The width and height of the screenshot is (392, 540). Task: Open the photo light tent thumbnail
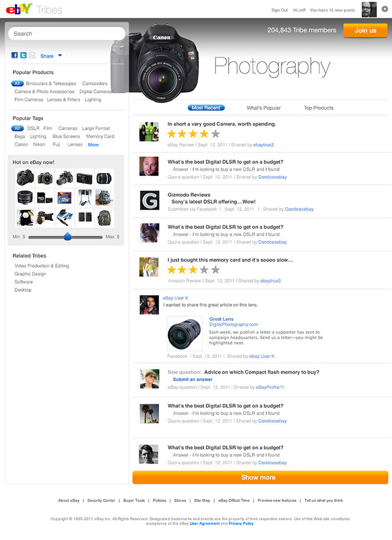(x=25, y=217)
